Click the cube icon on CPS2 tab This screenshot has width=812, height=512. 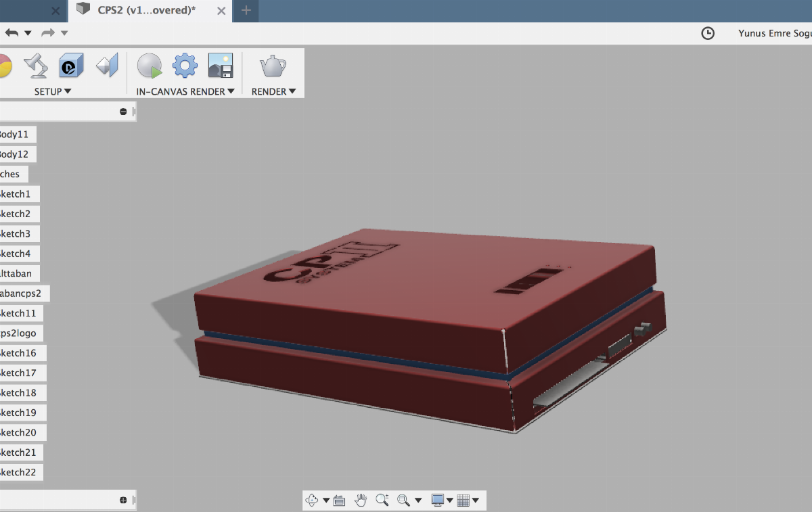click(x=83, y=9)
